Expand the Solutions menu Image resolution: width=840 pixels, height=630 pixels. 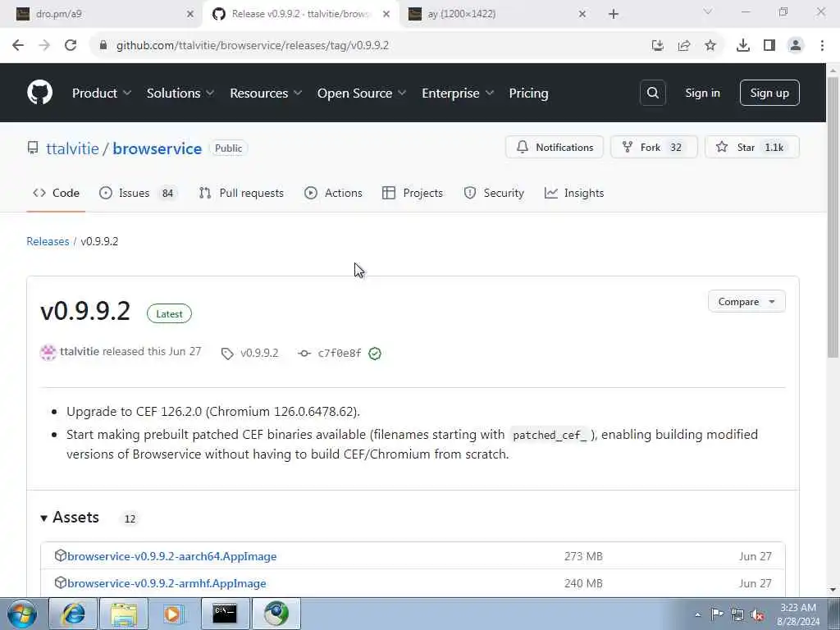pos(180,94)
